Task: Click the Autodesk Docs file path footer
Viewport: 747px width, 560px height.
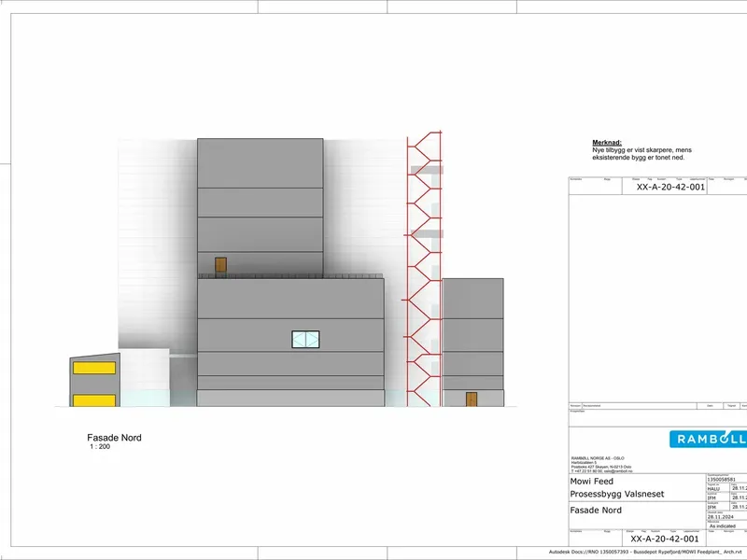Action: coord(647,552)
